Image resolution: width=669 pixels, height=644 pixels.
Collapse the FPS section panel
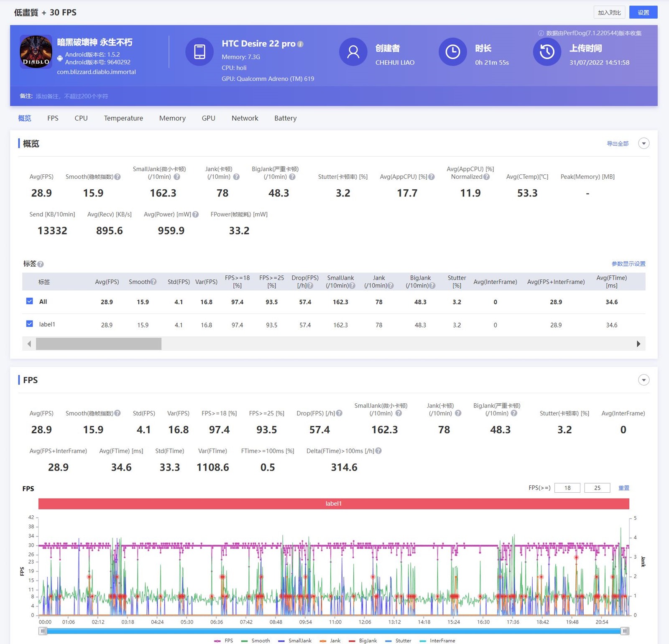point(643,380)
